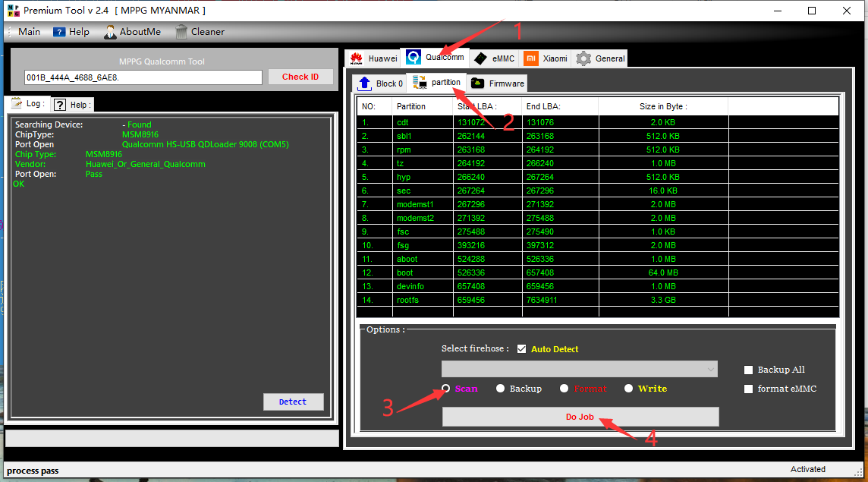This screenshot has width=868, height=482.
Task: Select the Format radio button
Action: pos(564,389)
